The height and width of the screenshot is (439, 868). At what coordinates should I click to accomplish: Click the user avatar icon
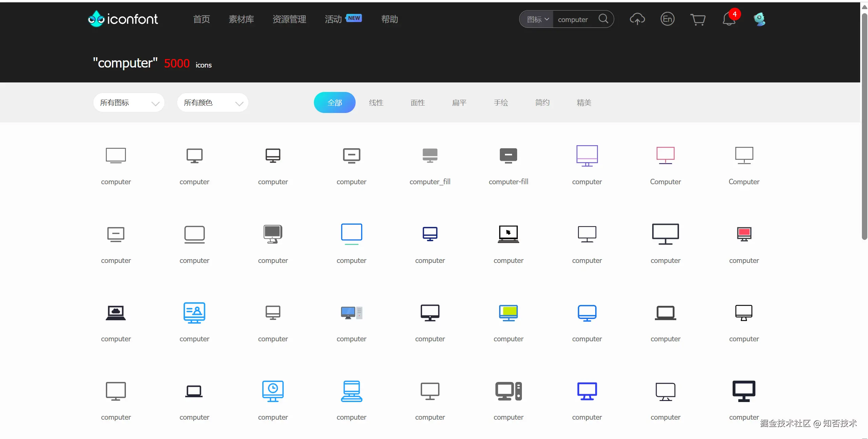(x=759, y=19)
